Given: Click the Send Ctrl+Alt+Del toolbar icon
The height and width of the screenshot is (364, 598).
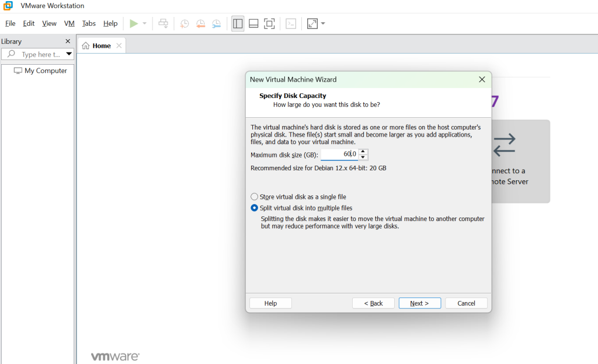Looking at the screenshot, I should [164, 23].
